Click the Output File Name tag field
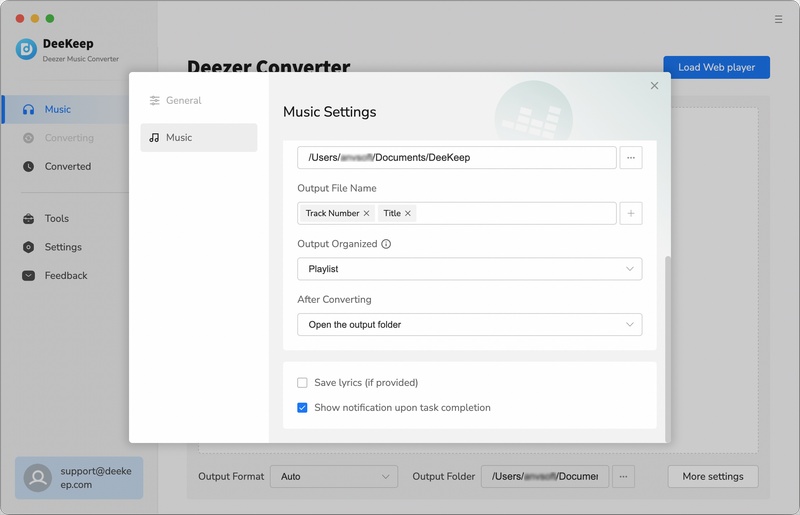The height and width of the screenshot is (515, 800). [457, 213]
